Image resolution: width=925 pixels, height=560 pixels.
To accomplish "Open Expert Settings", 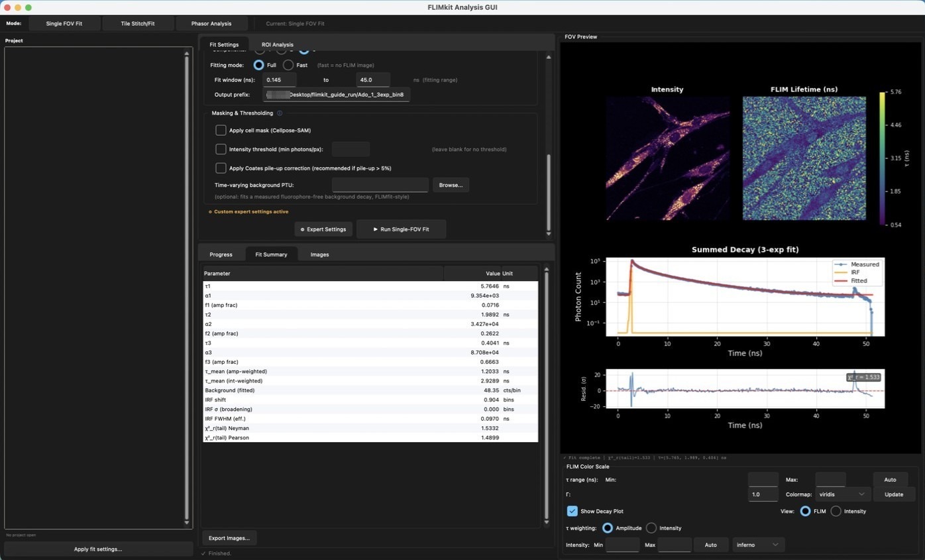I will click(x=323, y=229).
